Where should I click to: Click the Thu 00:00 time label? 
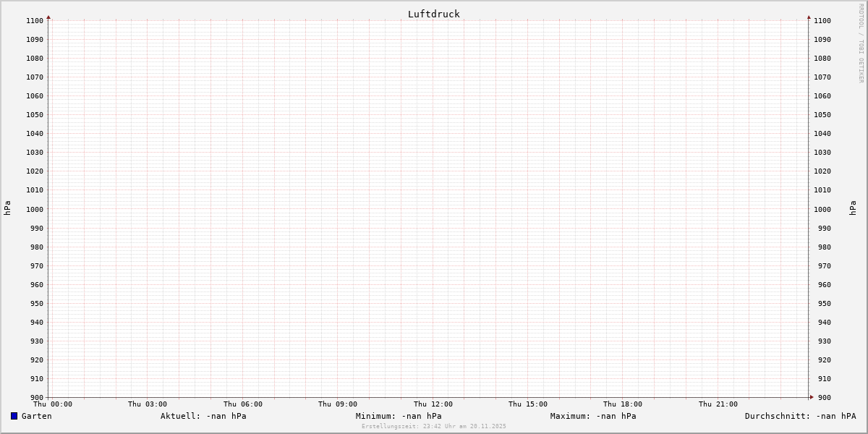53,404
